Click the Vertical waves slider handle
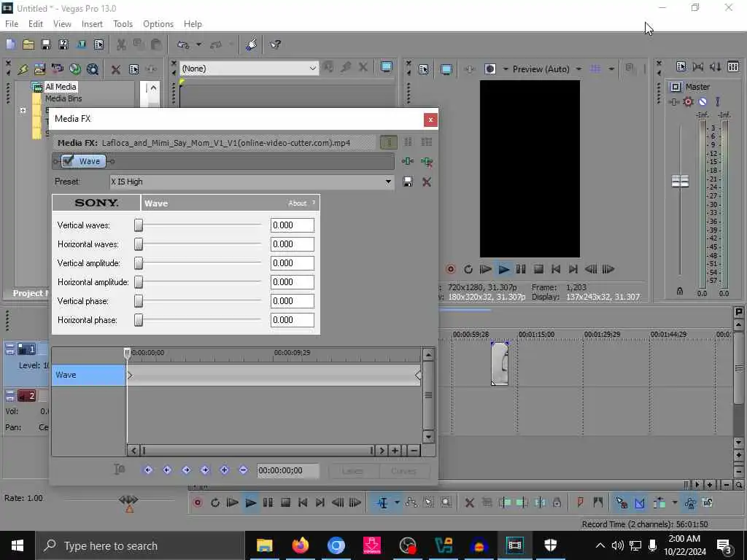 (138, 225)
